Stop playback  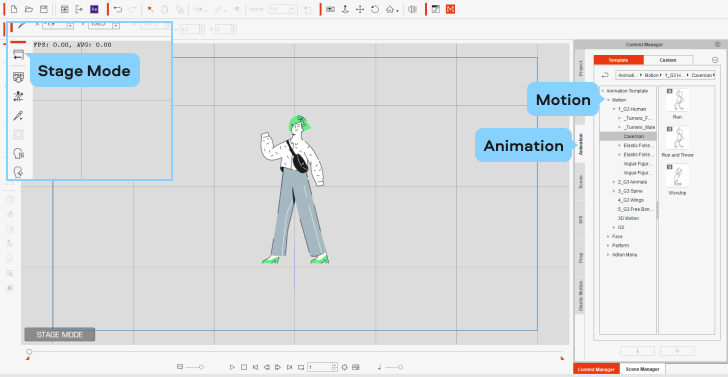(244, 367)
